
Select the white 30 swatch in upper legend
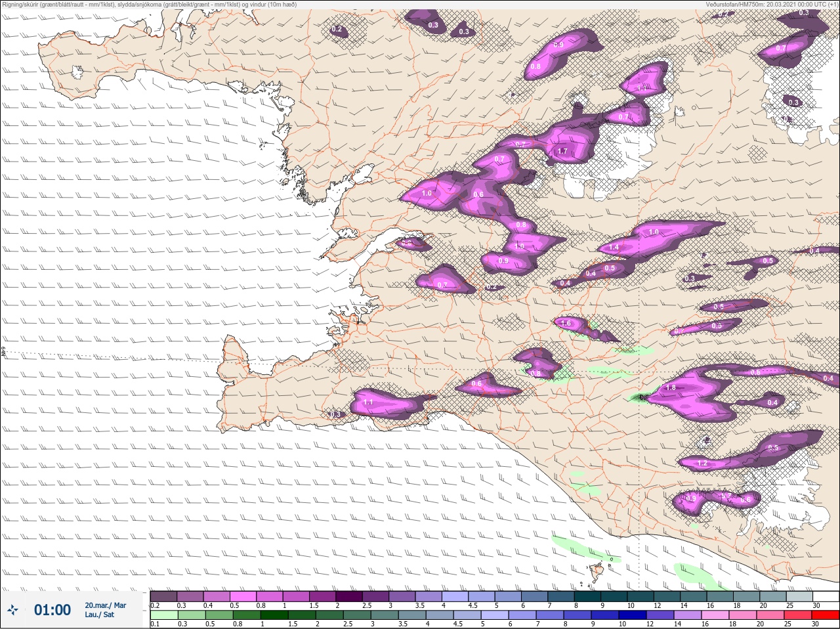(x=826, y=596)
